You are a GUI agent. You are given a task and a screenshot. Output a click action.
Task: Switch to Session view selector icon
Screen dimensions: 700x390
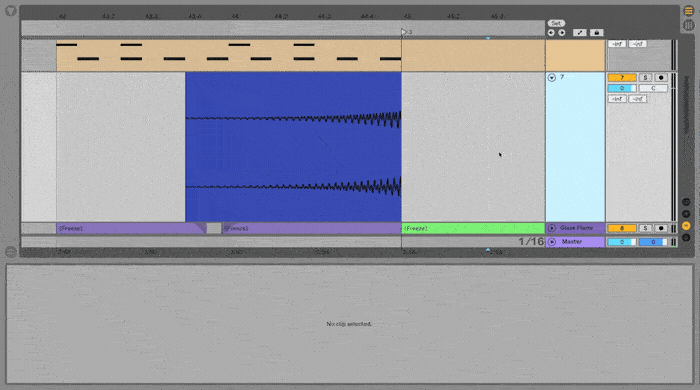pyautogui.click(x=688, y=25)
